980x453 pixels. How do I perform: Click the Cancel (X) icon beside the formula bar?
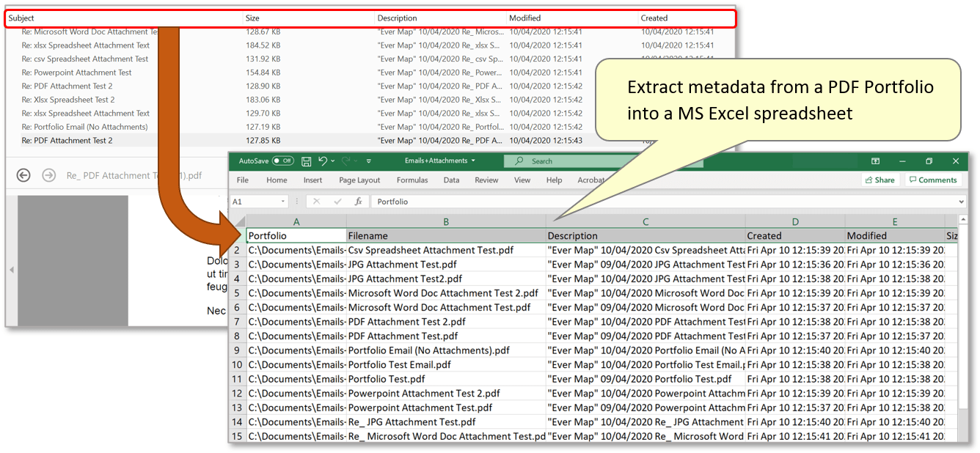tap(315, 202)
